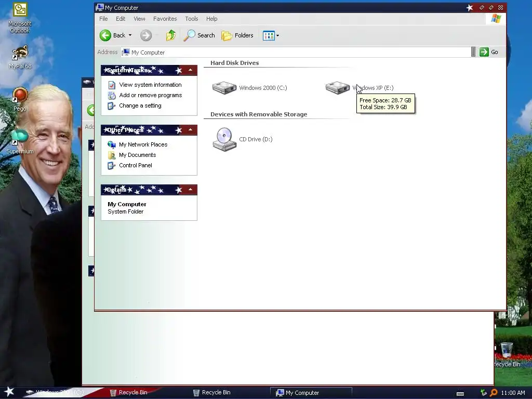The width and height of the screenshot is (532, 399).
Task: Open the File menu
Action: [x=103, y=19]
